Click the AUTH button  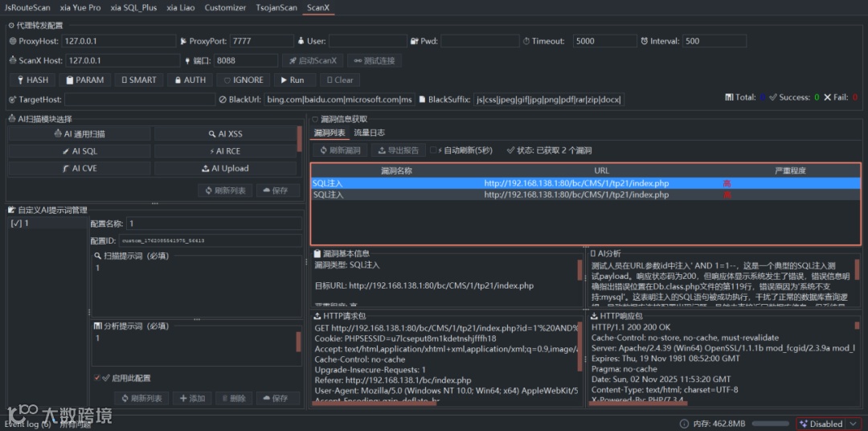point(190,80)
